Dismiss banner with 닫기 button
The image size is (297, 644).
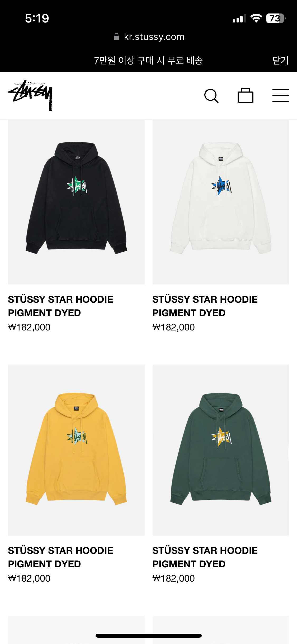(281, 61)
